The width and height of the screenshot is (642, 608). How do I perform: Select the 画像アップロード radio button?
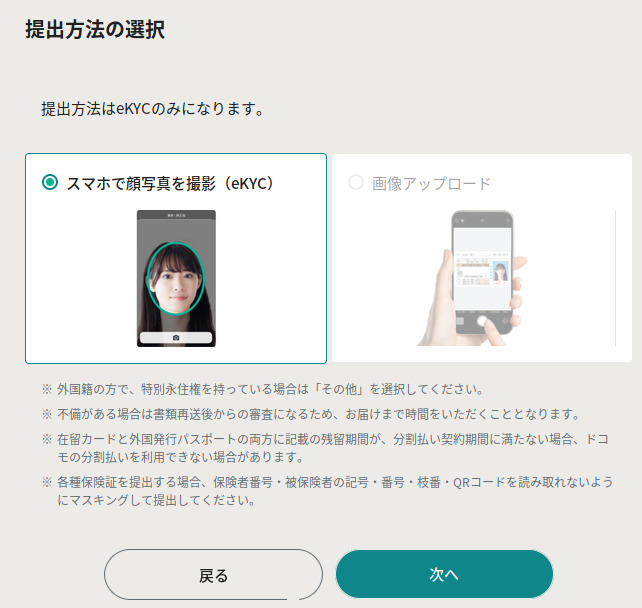click(356, 182)
